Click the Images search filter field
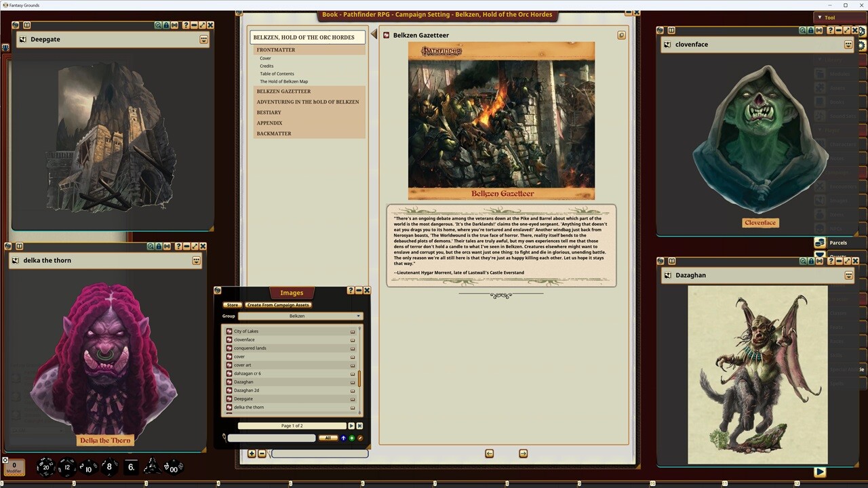Screen dimensions: 868x488 tap(271, 439)
